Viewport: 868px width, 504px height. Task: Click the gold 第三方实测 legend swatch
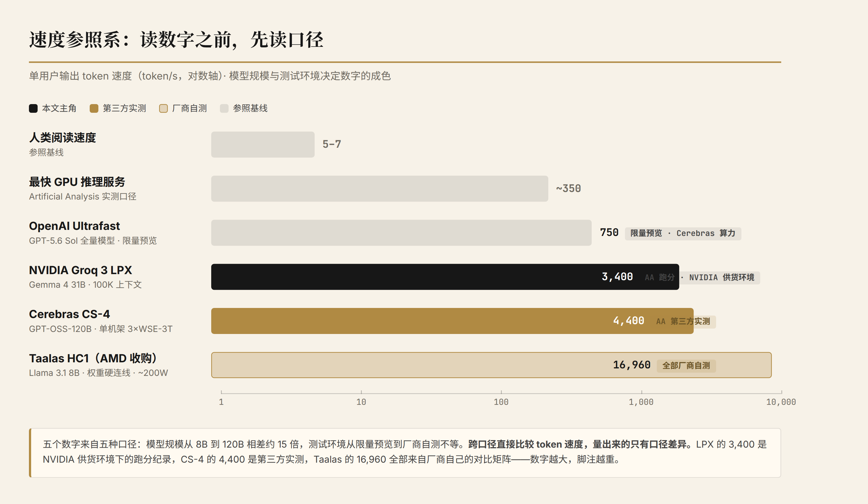click(x=94, y=108)
